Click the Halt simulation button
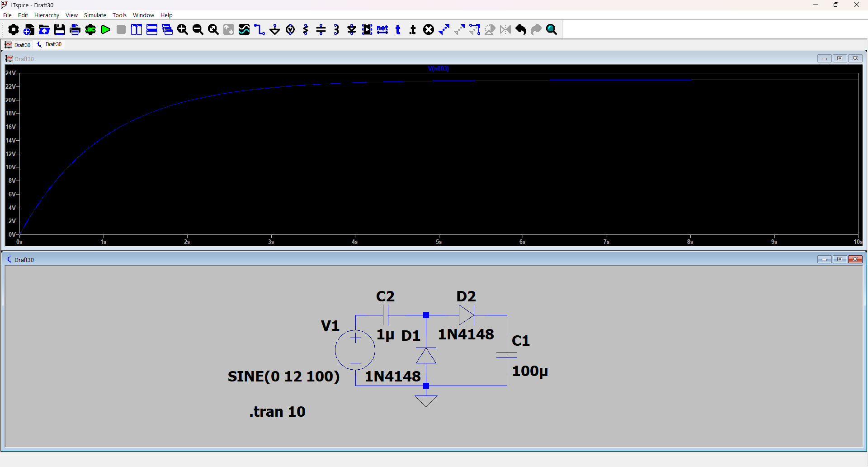The image size is (868, 467). click(121, 30)
